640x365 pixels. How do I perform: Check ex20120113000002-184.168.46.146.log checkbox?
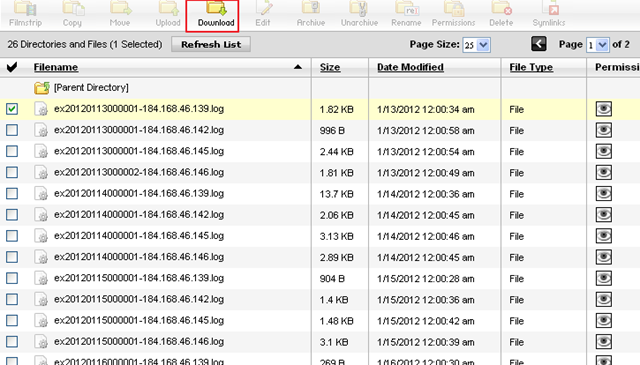point(12,173)
